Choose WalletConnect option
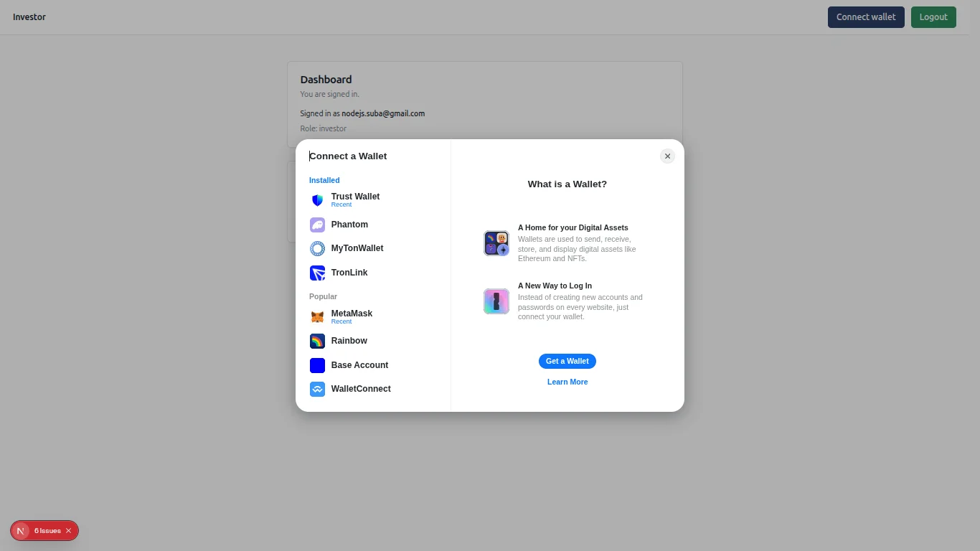Screen dimensions: 980x551 pyautogui.click(x=373, y=389)
